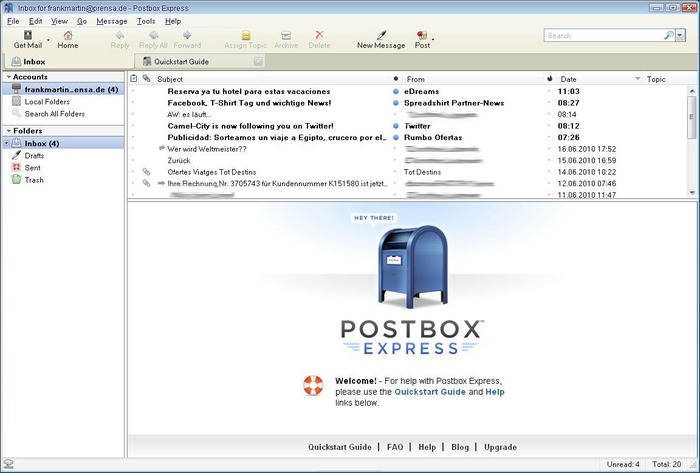Open the Go menu
This screenshot has width=700, height=473.
coord(82,21)
